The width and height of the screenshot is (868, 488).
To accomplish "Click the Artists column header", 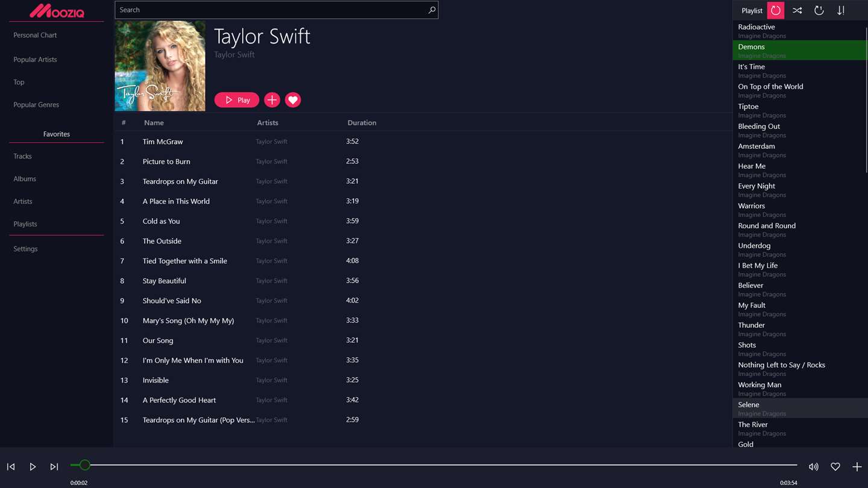I will tap(268, 123).
